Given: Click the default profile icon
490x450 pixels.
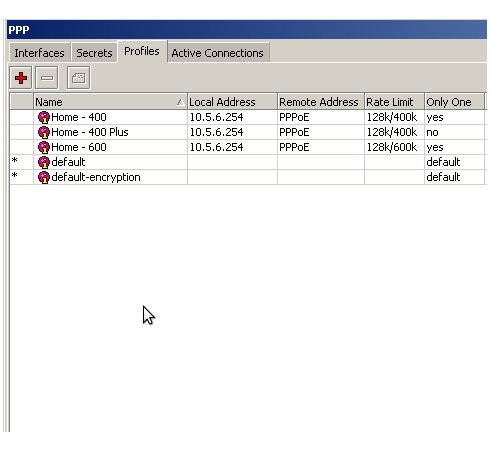Looking at the screenshot, I should point(44,162).
